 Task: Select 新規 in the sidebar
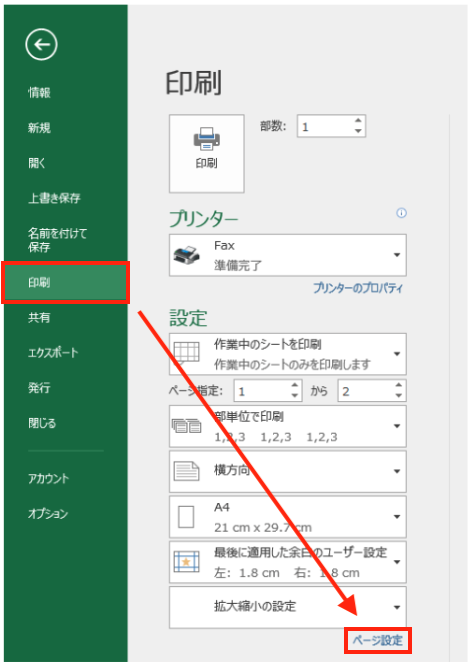39,128
